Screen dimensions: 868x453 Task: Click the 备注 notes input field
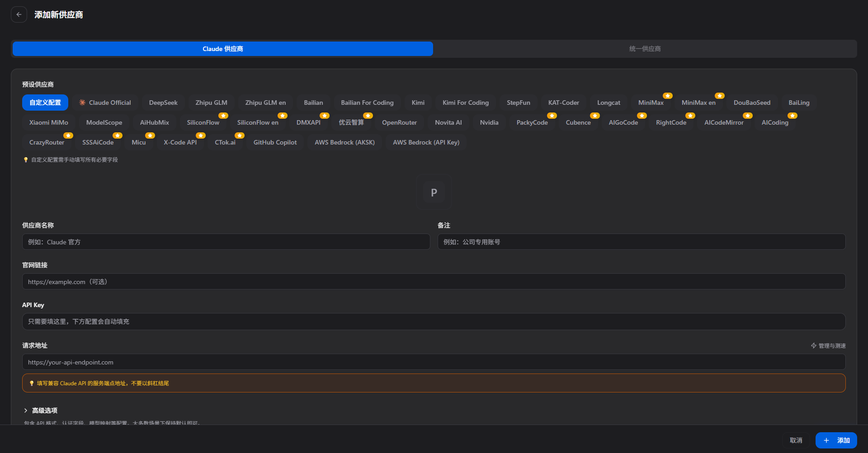(641, 242)
